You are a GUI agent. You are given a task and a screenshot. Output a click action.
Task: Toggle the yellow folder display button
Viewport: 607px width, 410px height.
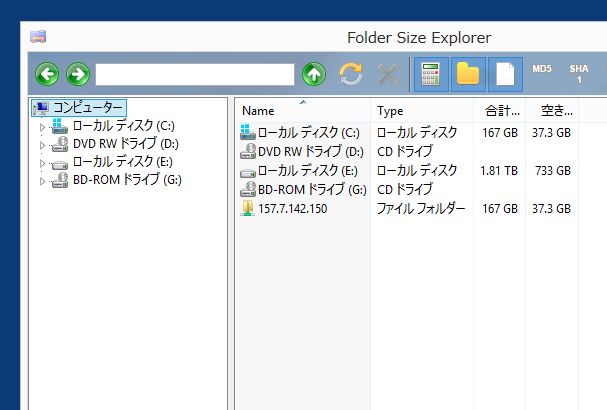click(x=468, y=74)
